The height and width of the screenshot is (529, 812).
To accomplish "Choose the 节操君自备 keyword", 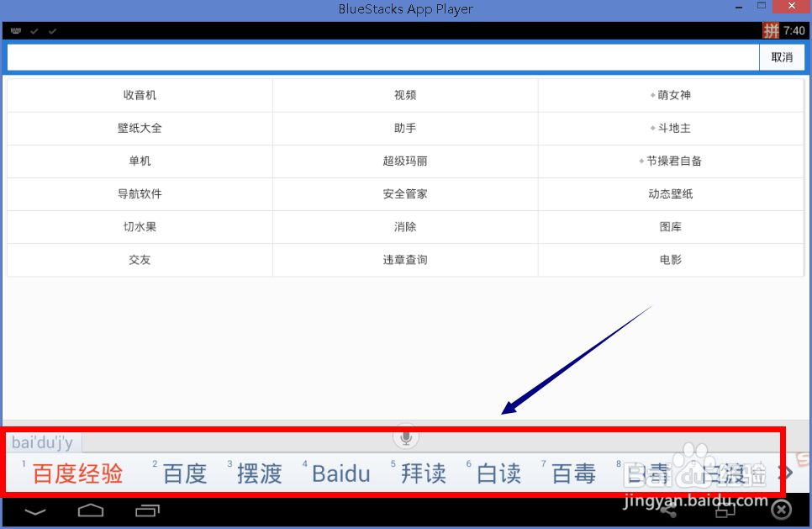I will pos(671,161).
